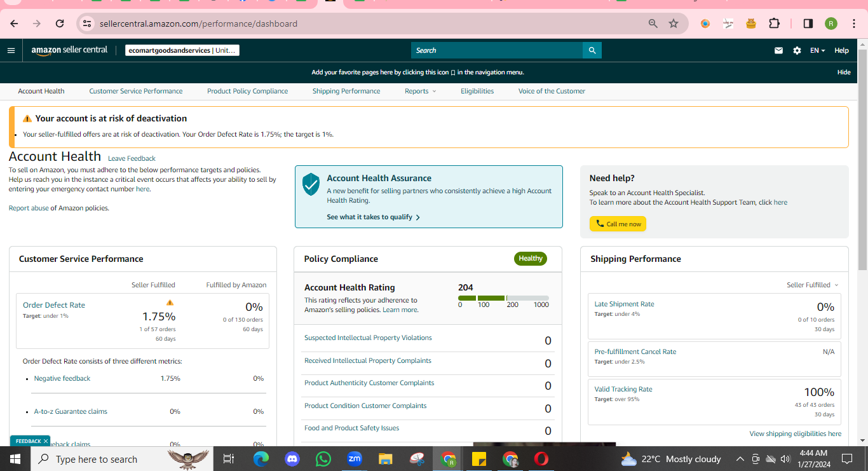Open Voice of the Customer tab
Image resolution: width=868 pixels, height=471 pixels.
pyautogui.click(x=552, y=91)
